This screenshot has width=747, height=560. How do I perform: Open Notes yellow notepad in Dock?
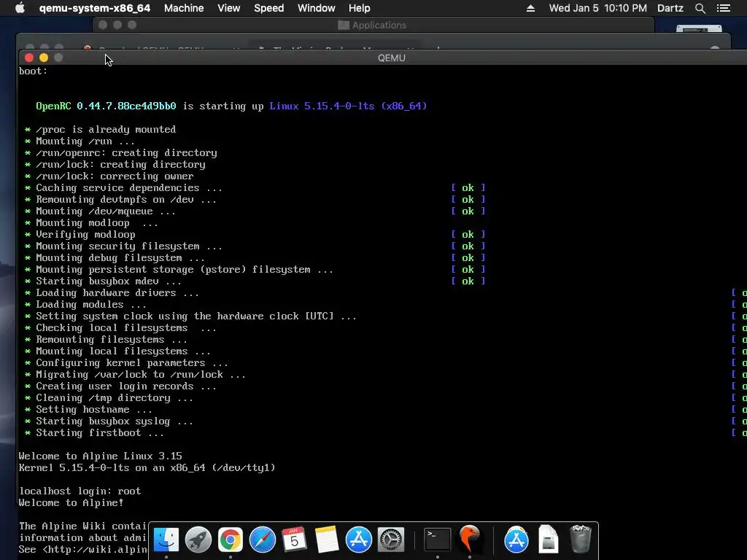coord(327,540)
